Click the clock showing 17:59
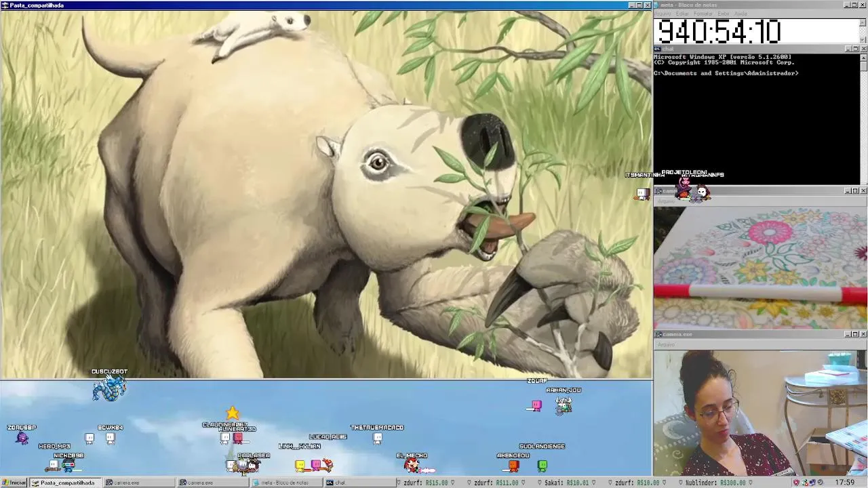This screenshot has width=868, height=488. click(x=845, y=483)
